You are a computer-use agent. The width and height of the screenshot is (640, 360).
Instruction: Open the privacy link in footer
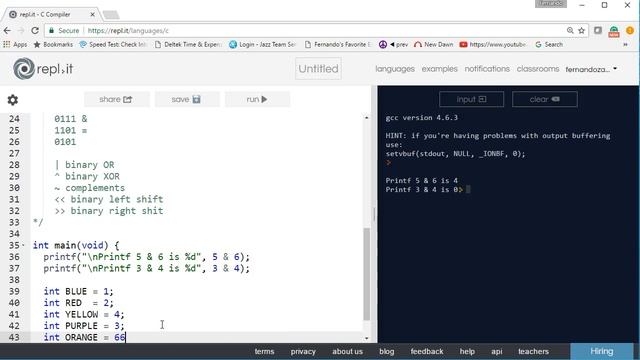[x=303, y=351]
